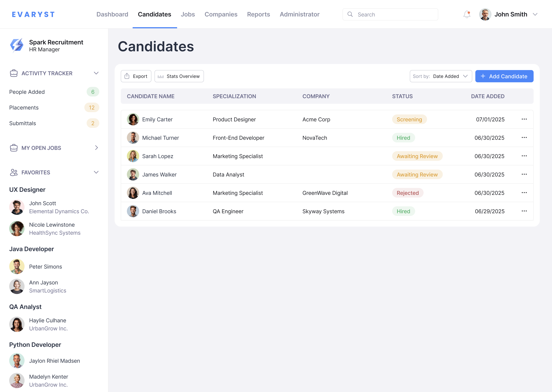Switch to the Jobs tab
The image size is (552, 392).
[x=188, y=14]
